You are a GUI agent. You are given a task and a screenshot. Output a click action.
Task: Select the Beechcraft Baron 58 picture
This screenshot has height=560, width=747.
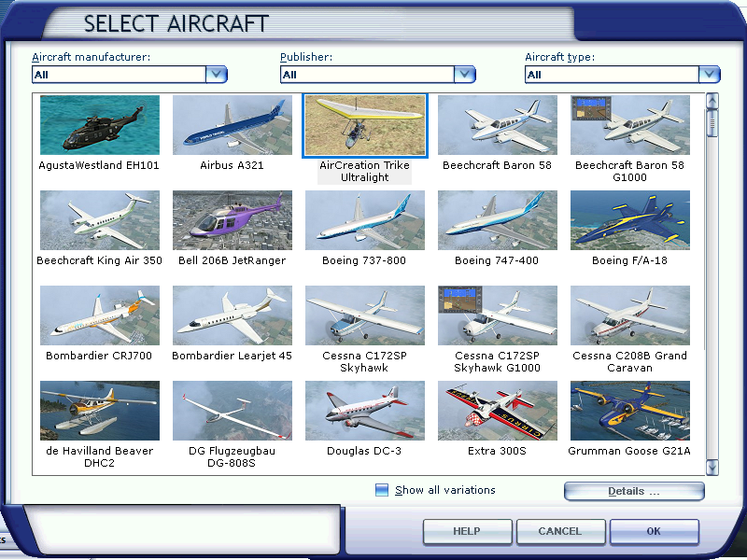[498, 125]
